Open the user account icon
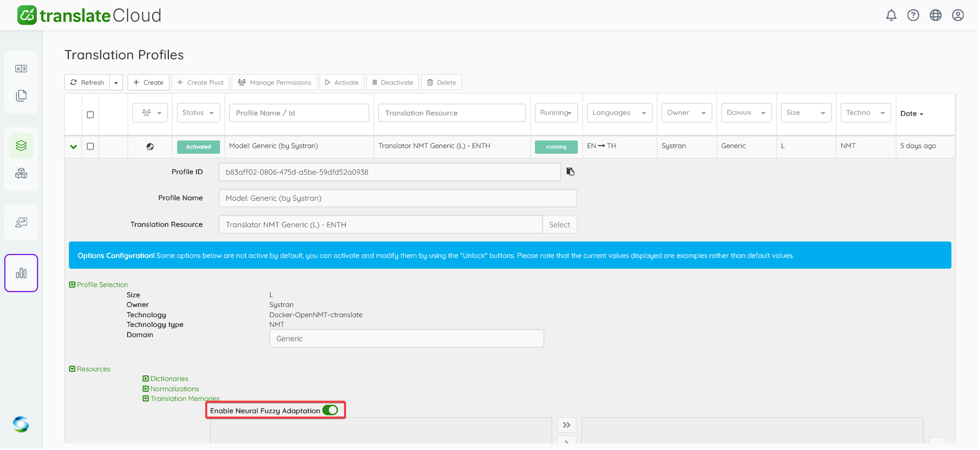Screen dimensions: 980x450 pyautogui.click(x=958, y=15)
